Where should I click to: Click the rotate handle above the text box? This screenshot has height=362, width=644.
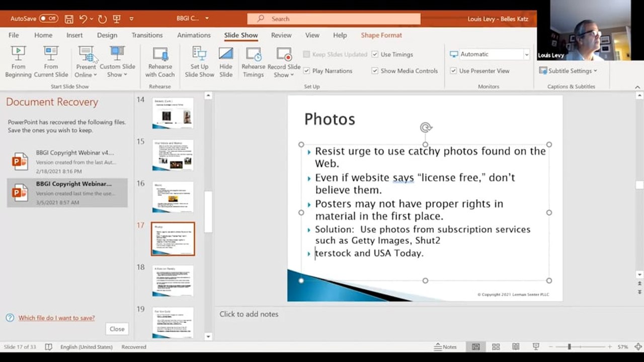coord(426,128)
